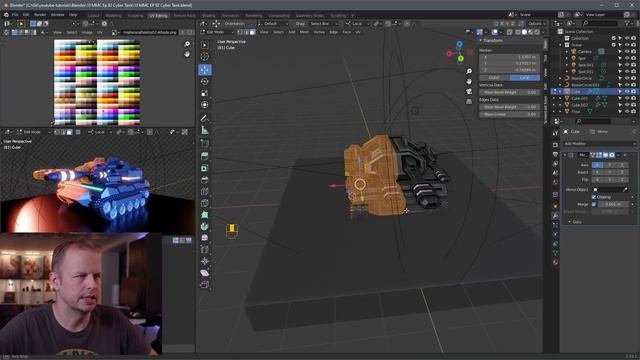Select the Rotate tool in viewport toolbar

tap(205, 82)
